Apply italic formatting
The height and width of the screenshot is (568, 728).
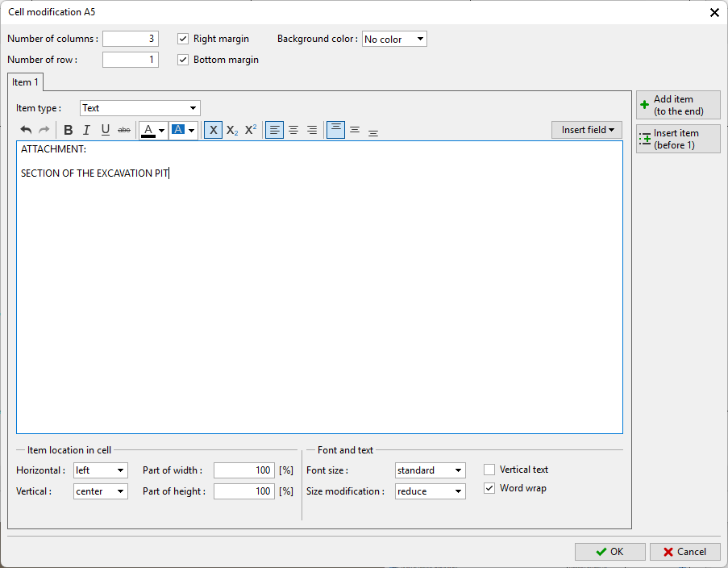[x=86, y=130]
